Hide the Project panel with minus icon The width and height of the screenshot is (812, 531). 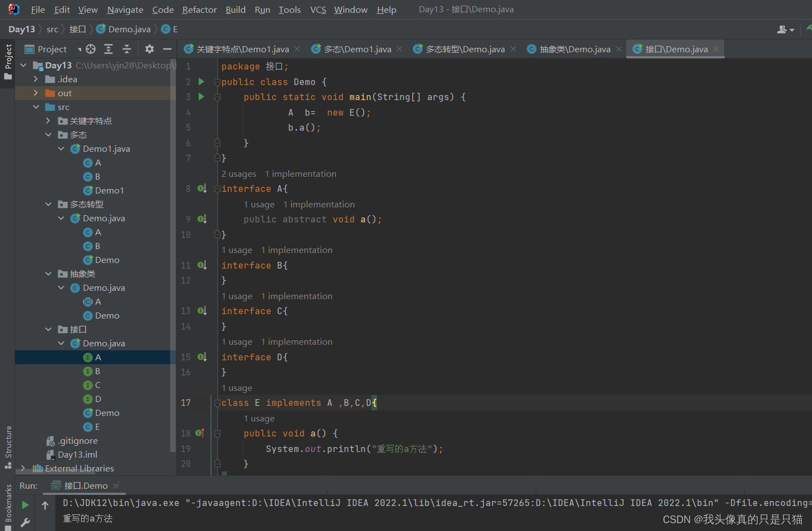click(167, 49)
